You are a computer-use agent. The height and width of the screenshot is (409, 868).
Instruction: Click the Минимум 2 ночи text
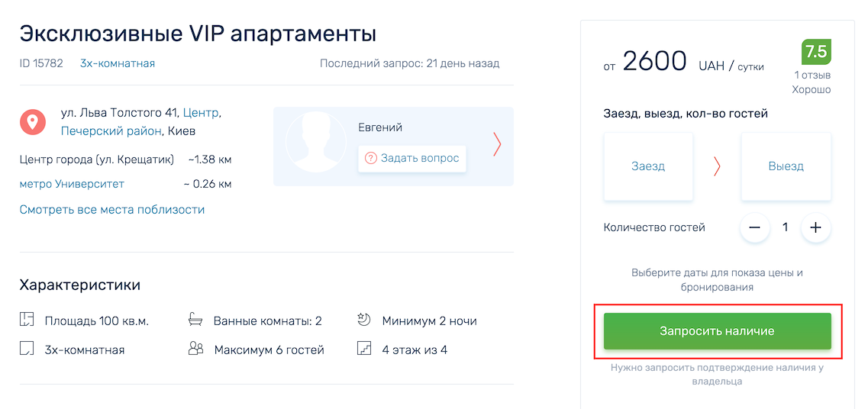pos(430,321)
